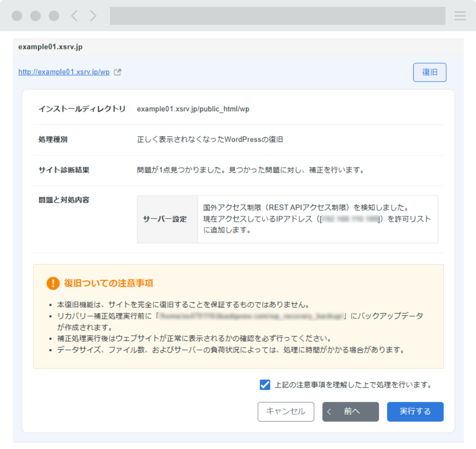This screenshot has width=476, height=449.
Task: Click the external link icon beside the URL
Action: [x=118, y=72]
